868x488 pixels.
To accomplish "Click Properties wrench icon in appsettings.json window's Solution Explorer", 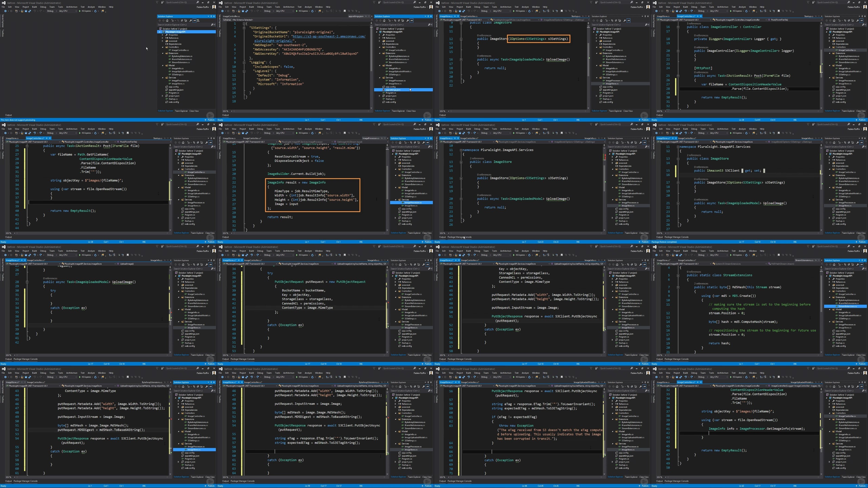I will pos(408,21).
